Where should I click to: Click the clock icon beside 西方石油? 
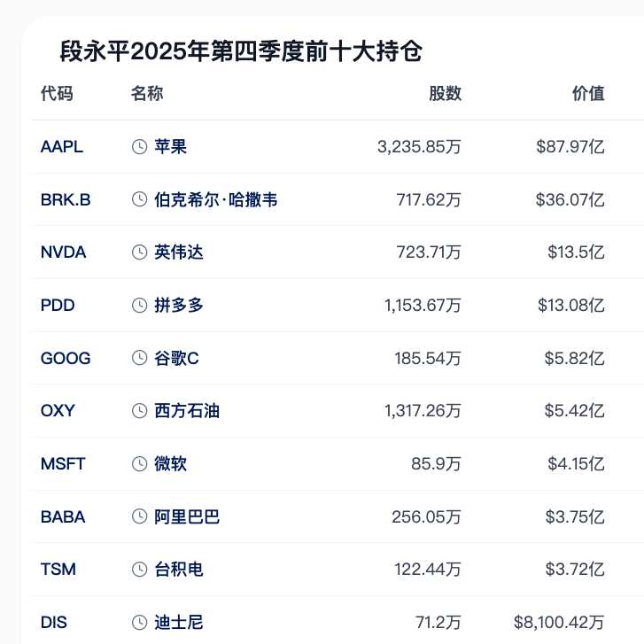click(x=139, y=411)
